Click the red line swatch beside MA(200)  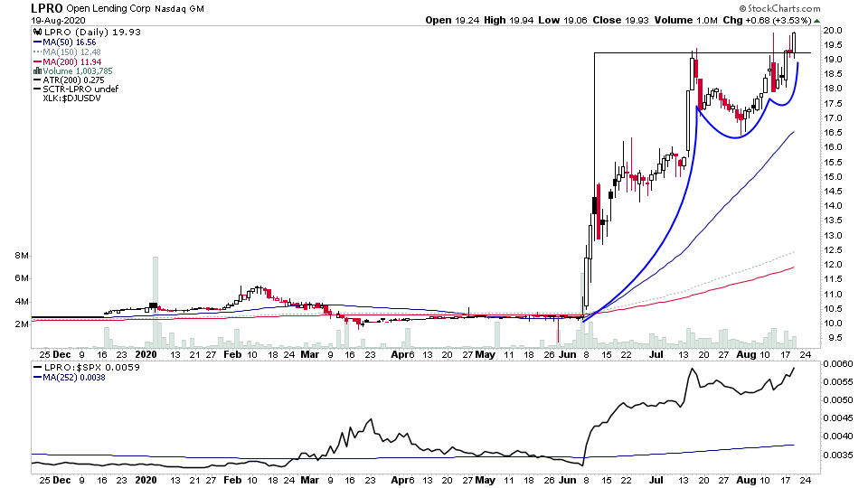[38, 62]
